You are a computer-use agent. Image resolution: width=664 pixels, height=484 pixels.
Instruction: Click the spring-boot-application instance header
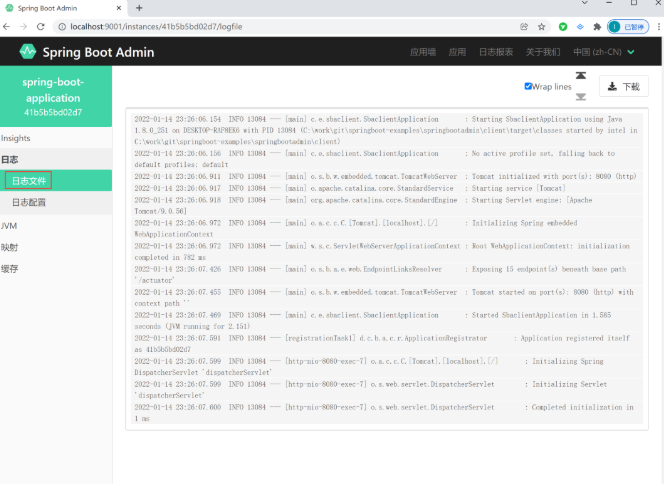pos(56,96)
